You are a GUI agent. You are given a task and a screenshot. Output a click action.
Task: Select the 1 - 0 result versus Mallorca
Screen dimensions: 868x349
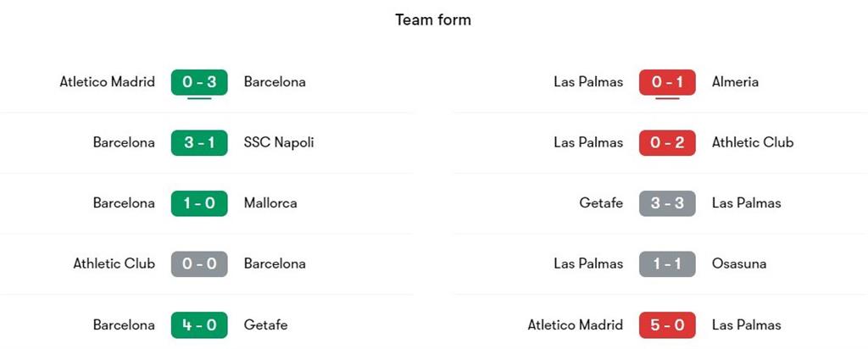coord(199,203)
